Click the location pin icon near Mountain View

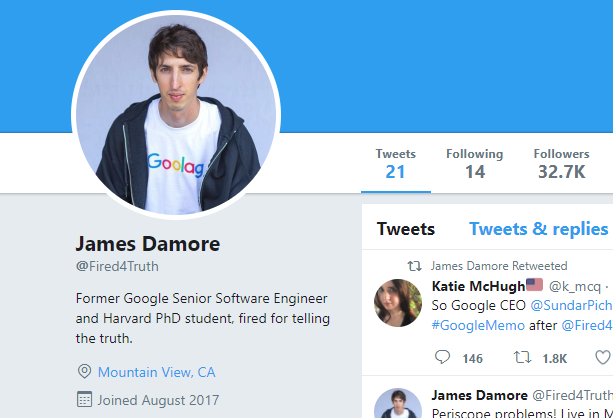[84, 371]
